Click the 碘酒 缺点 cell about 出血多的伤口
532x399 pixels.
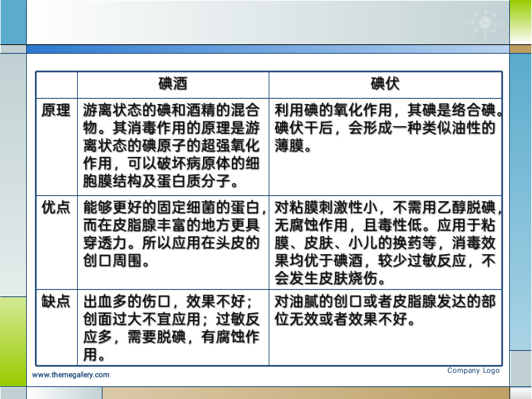point(172,327)
